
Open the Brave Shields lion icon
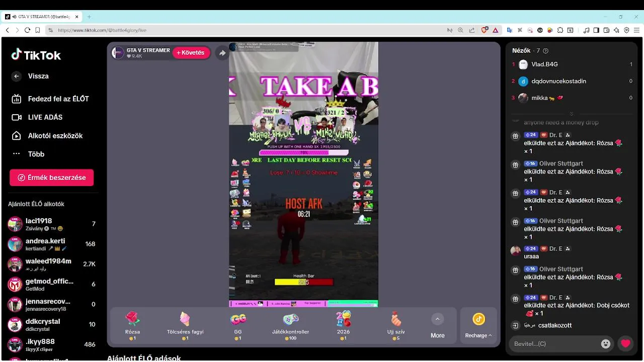tap(485, 30)
